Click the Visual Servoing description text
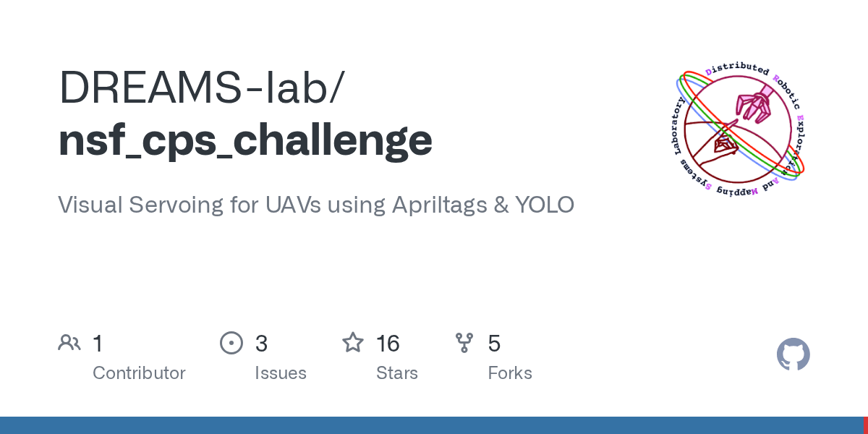This screenshot has width=868, height=434. (316, 205)
